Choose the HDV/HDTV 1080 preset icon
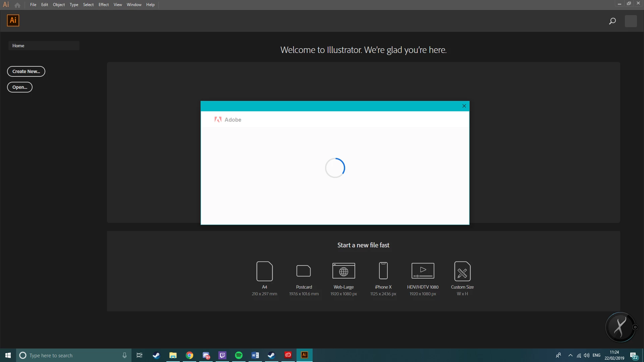644x362 pixels. coord(423,271)
